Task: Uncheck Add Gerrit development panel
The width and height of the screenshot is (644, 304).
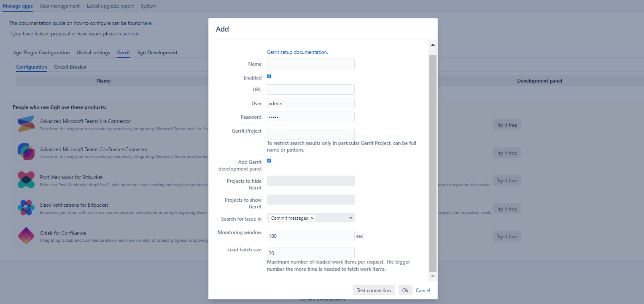Action: point(269,160)
